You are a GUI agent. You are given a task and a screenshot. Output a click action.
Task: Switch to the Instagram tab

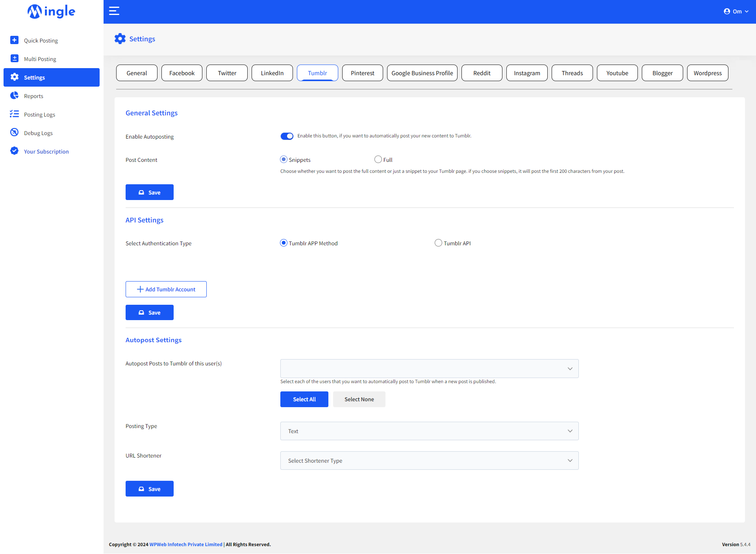coord(527,73)
